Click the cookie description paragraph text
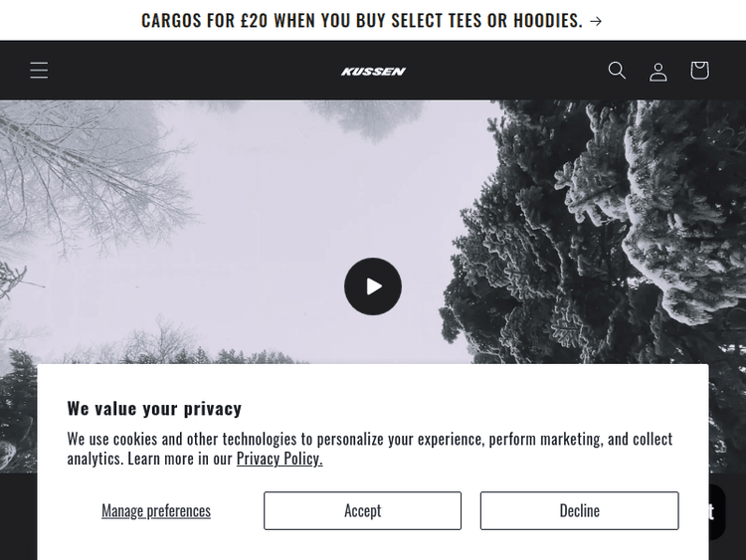The width and height of the screenshot is (746, 560). [x=370, y=449]
